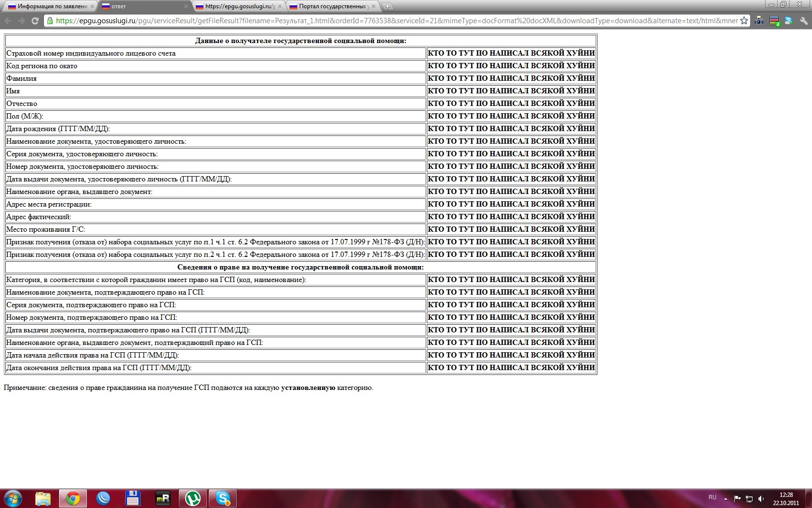
Task: Switch to Chrome on the taskbar
Action: click(73, 498)
